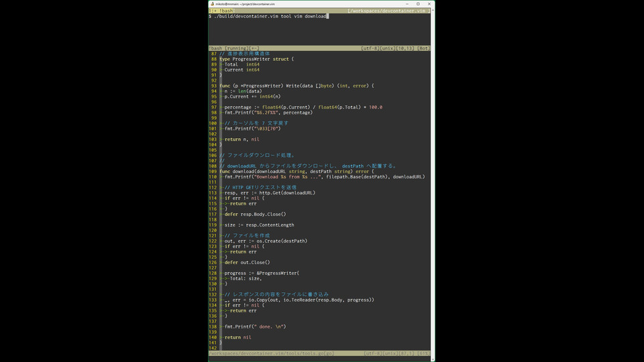The width and height of the screenshot is (644, 362).
Task: Place cursor on 'type ProgressWriter struct' line
Action: pos(256,59)
